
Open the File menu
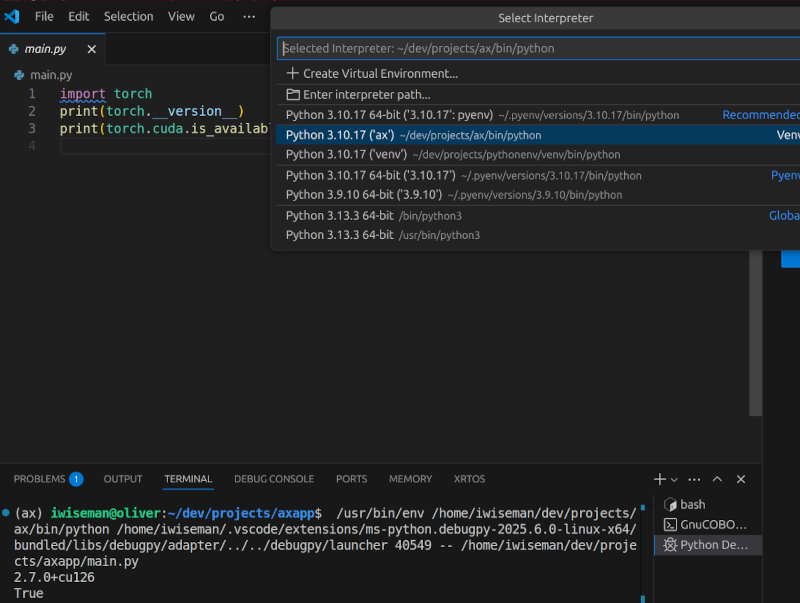click(44, 17)
